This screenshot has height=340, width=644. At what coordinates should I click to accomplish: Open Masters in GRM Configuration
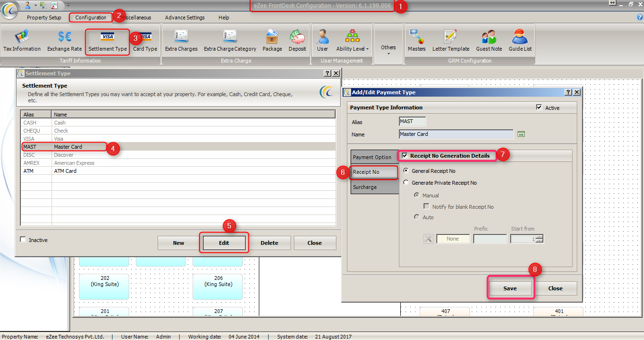click(416, 40)
